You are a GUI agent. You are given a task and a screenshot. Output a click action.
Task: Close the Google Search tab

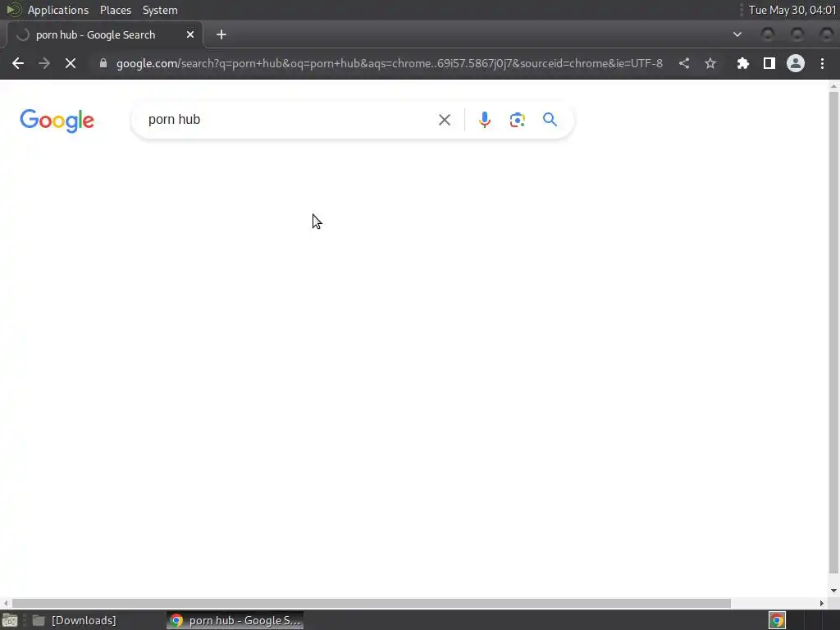[x=190, y=34]
